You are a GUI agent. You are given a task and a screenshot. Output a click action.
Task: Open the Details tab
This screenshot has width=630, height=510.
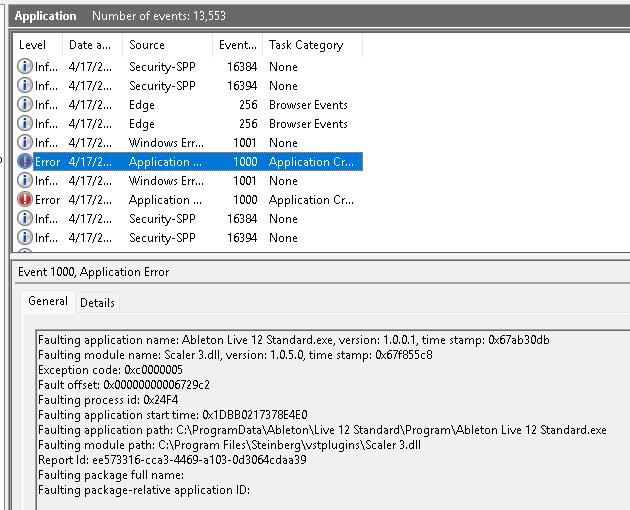tap(97, 303)
